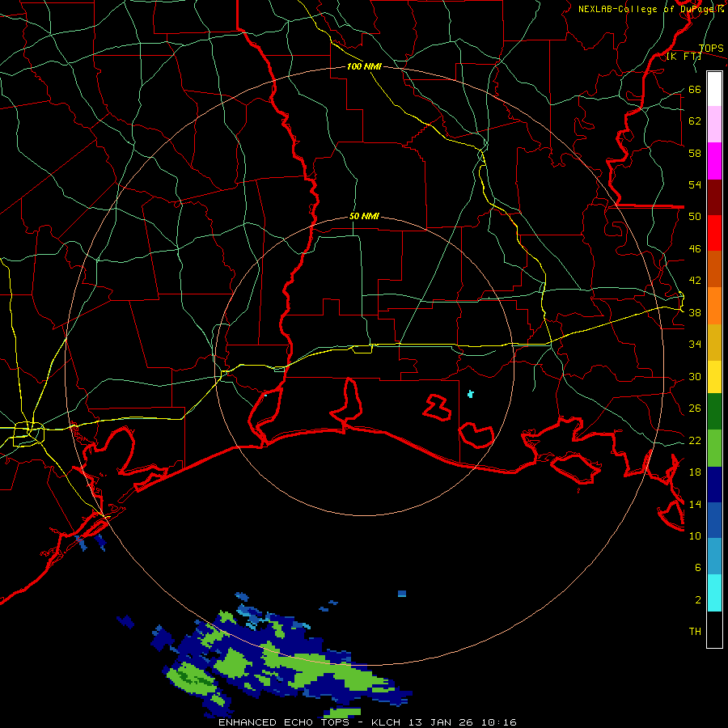Viewport: 728px width, 728px height.
Task: Click the dark orange 46 kft legend swatch
Action: [x=714, y=269]
